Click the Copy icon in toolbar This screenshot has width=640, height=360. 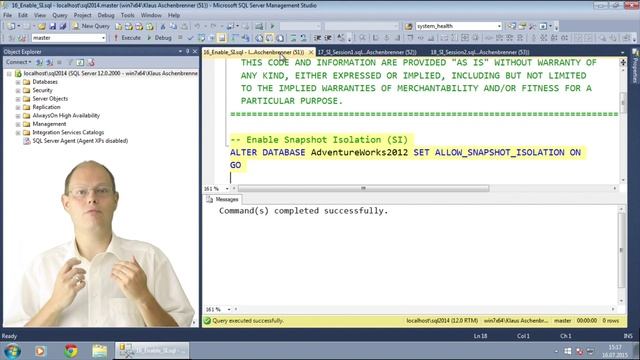tap(173, 26)
